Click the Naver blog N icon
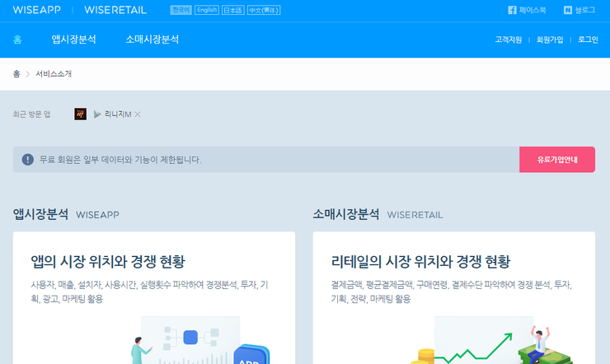Image resolution: width=610 pixels, height=364 pixels. 568,10
